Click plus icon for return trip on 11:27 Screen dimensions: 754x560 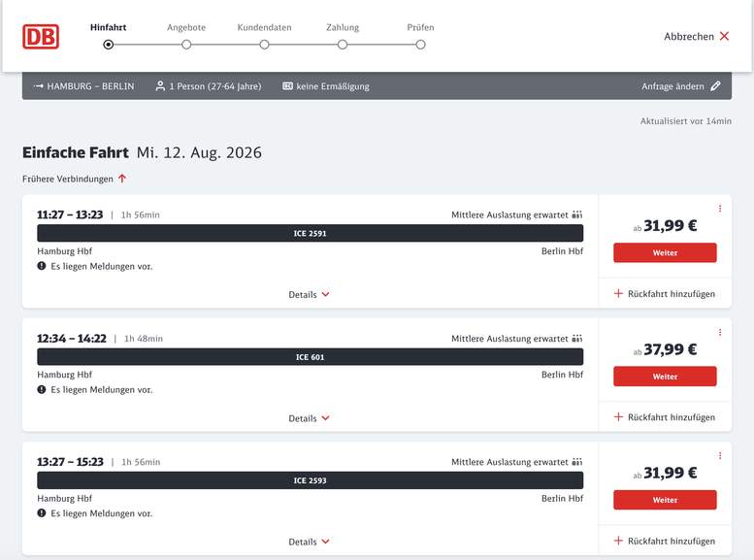click(x=618, y=293)
